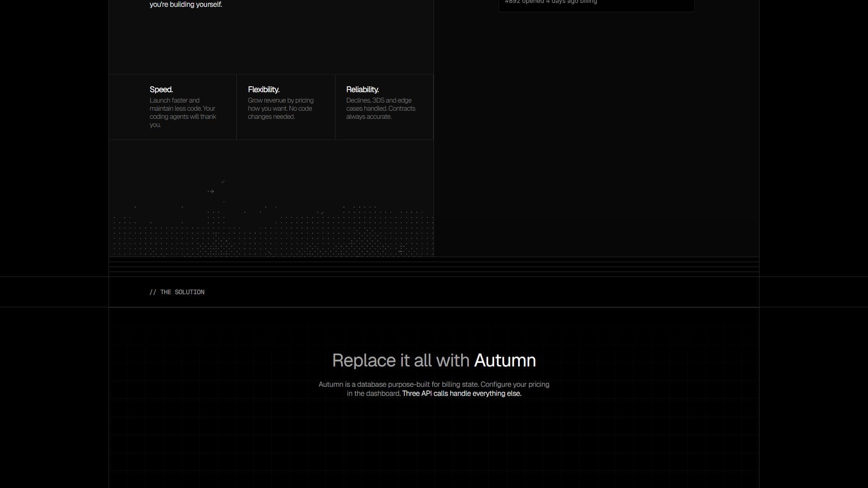Click the '#892 opened 4 days ago' issue line
The image size is (868, 488).
pos(551,2)
